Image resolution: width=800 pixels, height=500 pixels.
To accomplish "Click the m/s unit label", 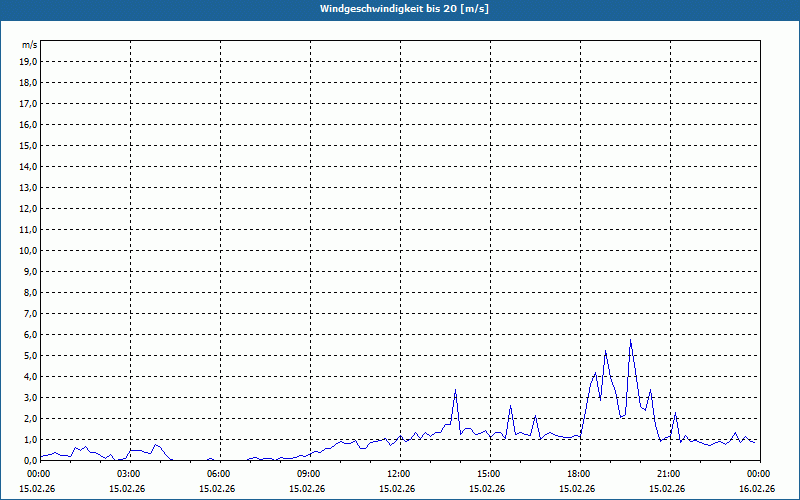I will pos(29,45).
